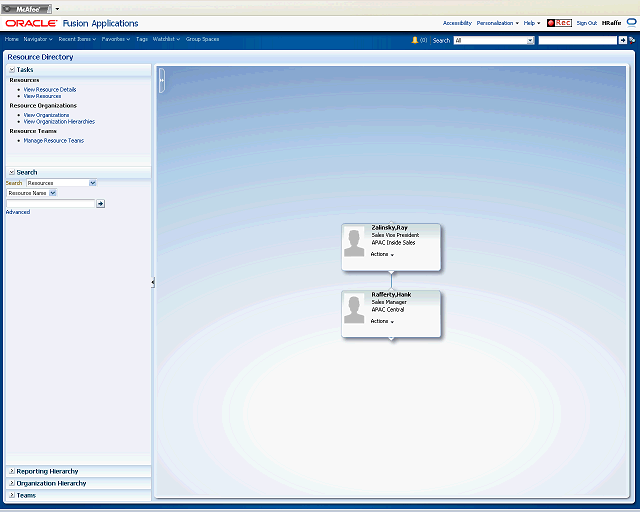This screenshot has width=640, height=512.
Task: Go to Home
Action: [x=11, y=39]
